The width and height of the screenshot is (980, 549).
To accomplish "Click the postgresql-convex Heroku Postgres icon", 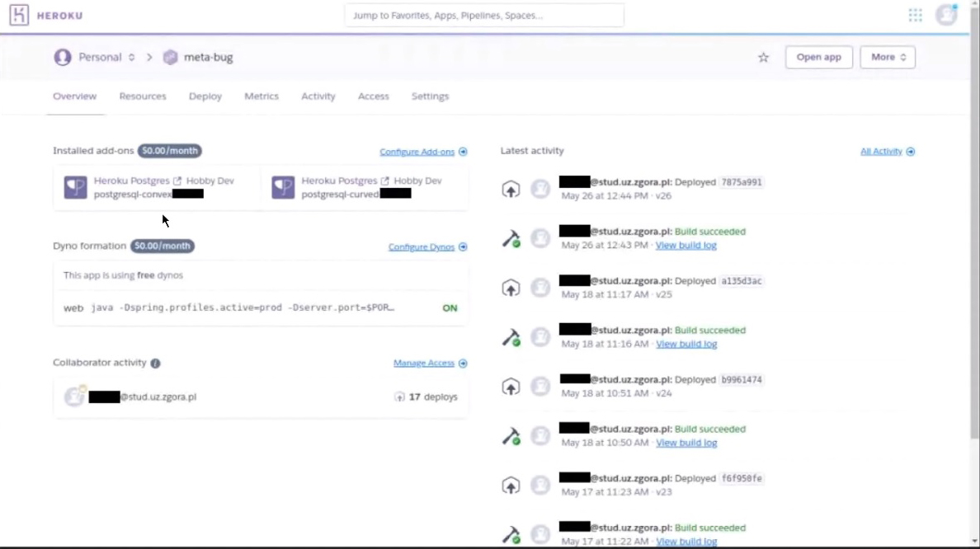I will 76,187.
